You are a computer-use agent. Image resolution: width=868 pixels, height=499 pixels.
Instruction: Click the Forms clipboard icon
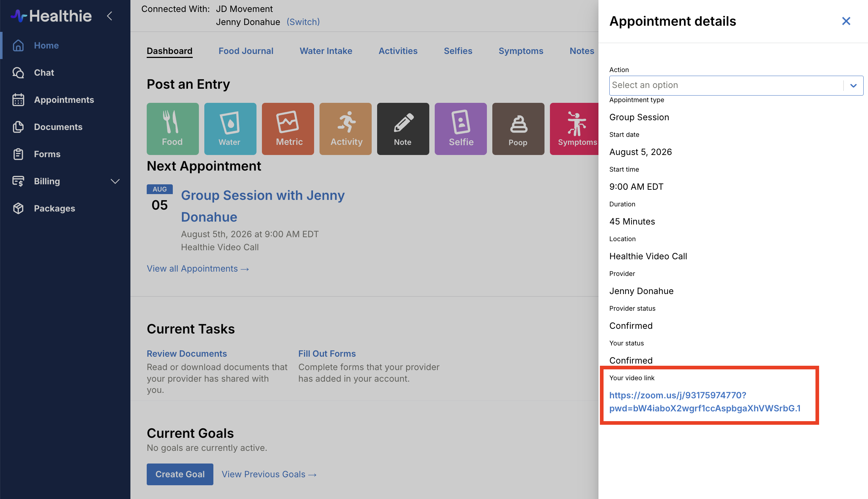coord(18,154)
